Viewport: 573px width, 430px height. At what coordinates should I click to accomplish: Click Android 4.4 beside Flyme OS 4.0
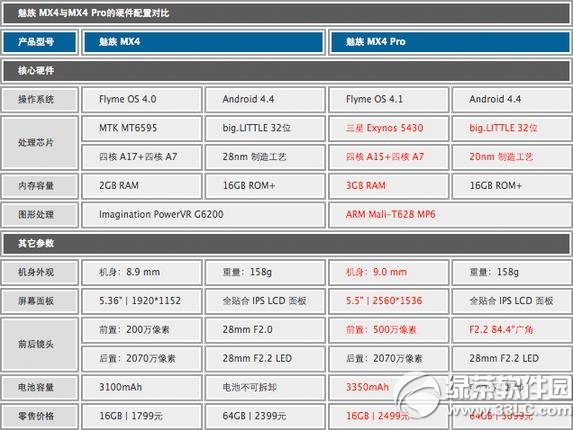265,99
